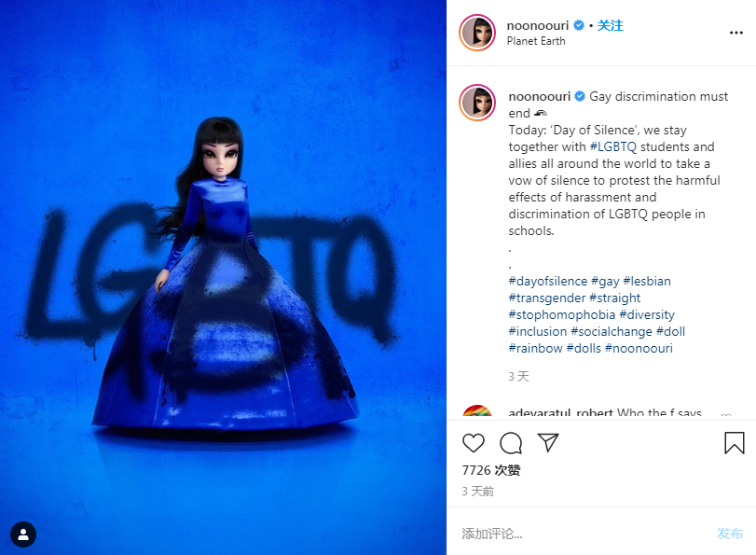Like the post with the heart icon
This screenshot has width=756, height=555.
tap(473, 442)
